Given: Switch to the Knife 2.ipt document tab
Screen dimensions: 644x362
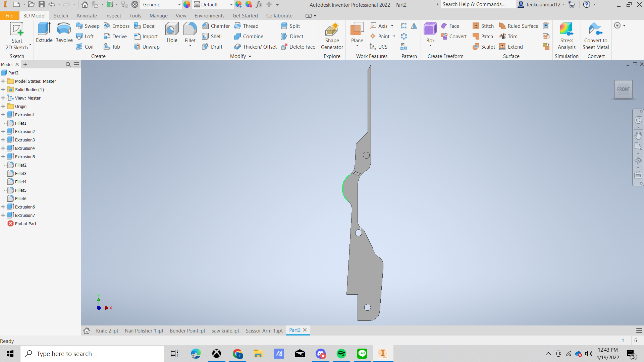Looking at the screenshot, I should pos(107,330).
